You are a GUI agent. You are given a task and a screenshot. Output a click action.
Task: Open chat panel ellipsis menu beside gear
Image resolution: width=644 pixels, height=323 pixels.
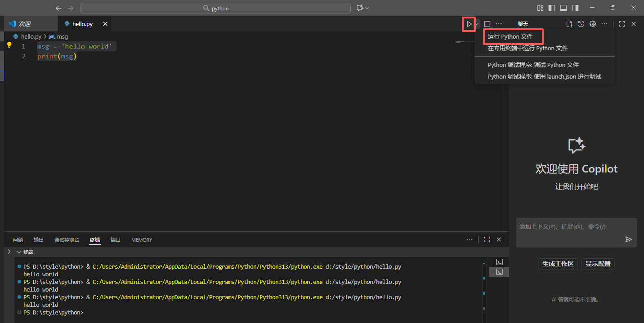coord(604,24)
